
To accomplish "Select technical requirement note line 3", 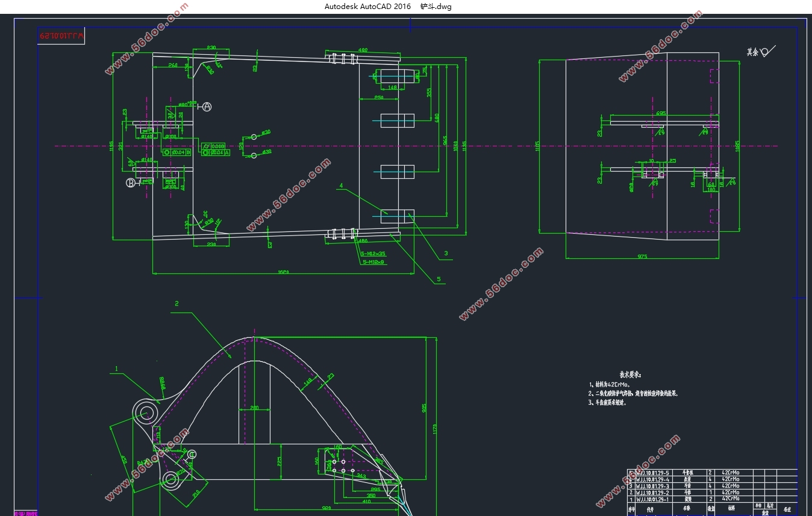I will coord(608,403).
